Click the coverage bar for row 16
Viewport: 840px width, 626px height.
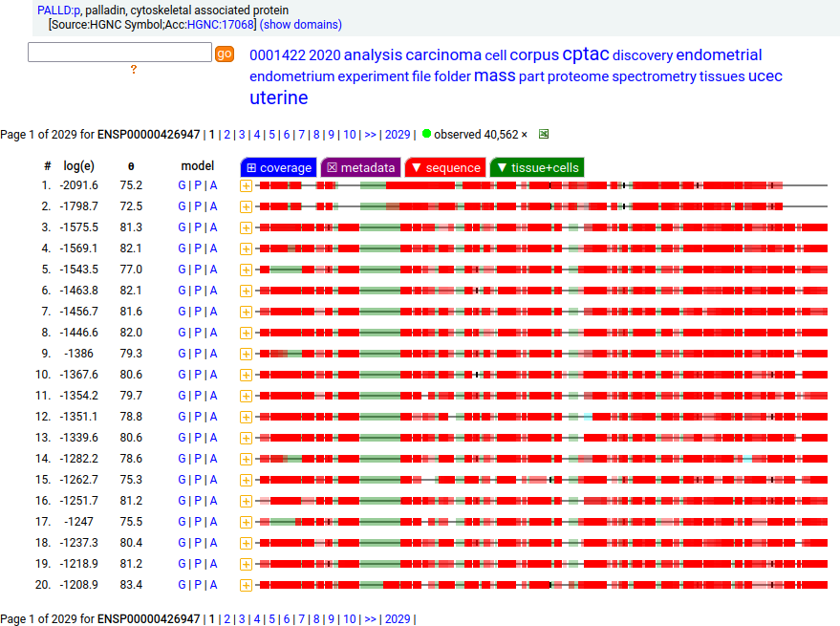[x=541, y=501]
